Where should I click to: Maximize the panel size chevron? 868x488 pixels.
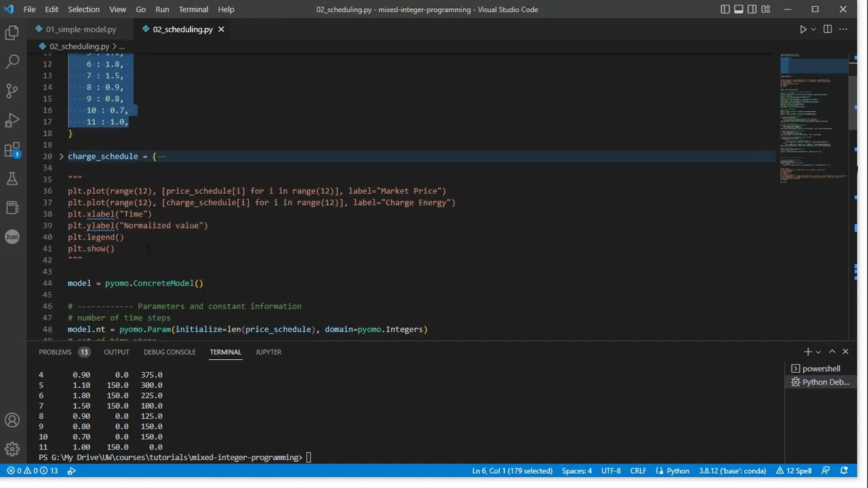[832, 352]
